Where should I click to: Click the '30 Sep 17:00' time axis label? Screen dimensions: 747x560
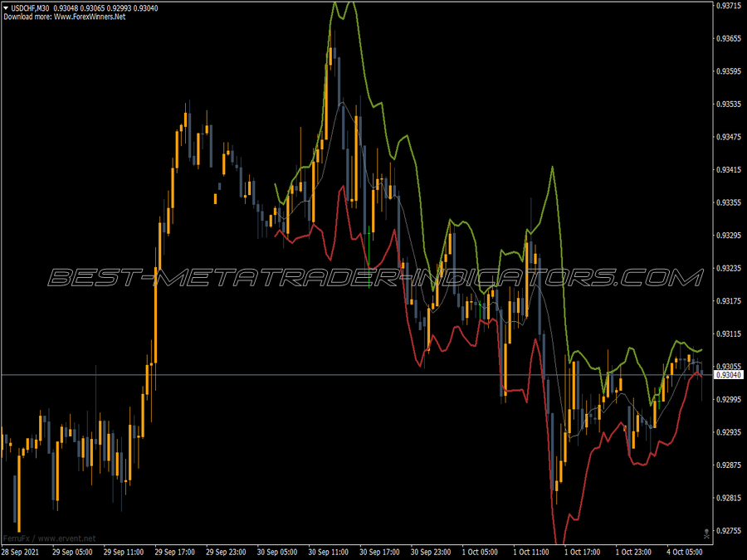pyautogui.click(x=379, y=553)
